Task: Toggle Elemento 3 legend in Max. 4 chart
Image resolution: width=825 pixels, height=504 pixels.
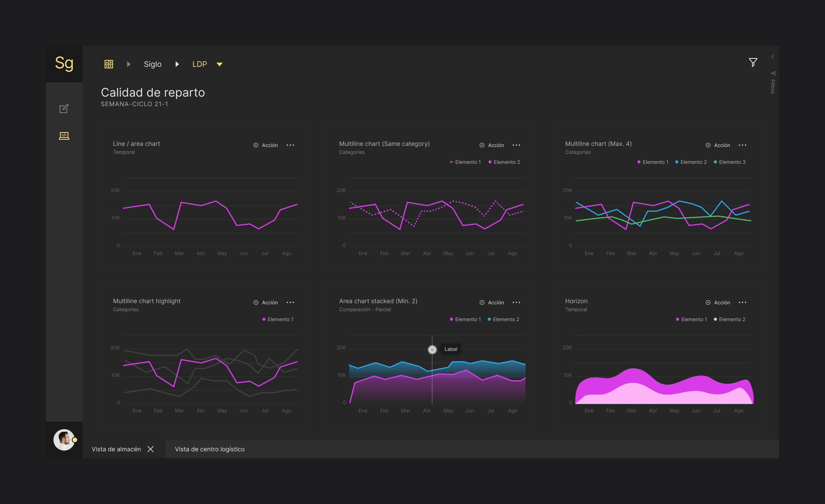Action: 730,162
